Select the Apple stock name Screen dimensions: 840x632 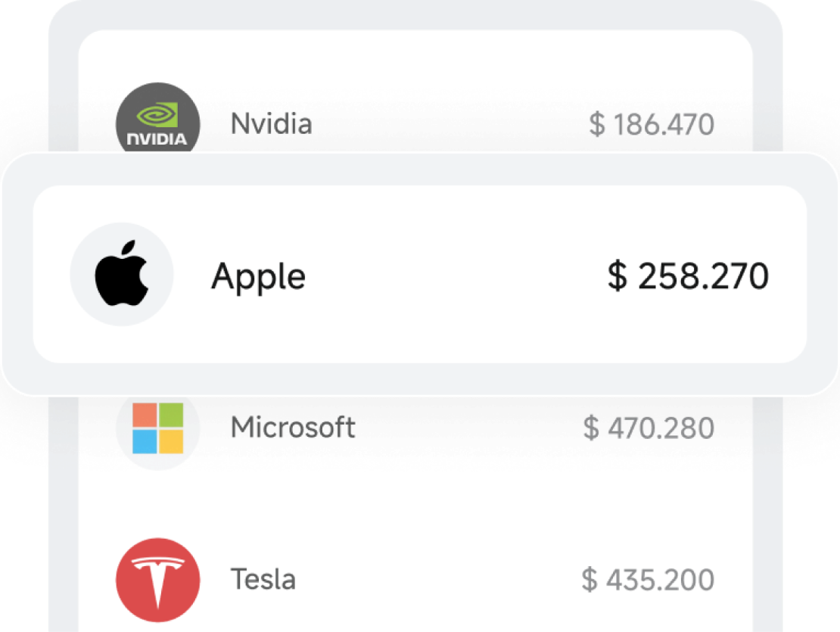[258, 276]
